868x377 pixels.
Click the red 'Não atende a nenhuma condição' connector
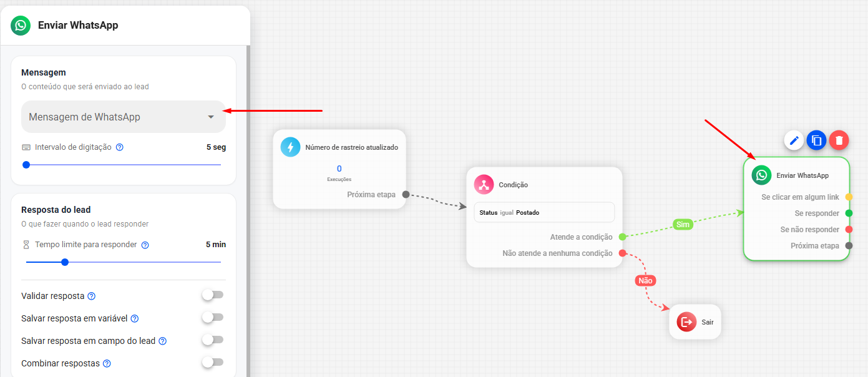tap(622, 253)
